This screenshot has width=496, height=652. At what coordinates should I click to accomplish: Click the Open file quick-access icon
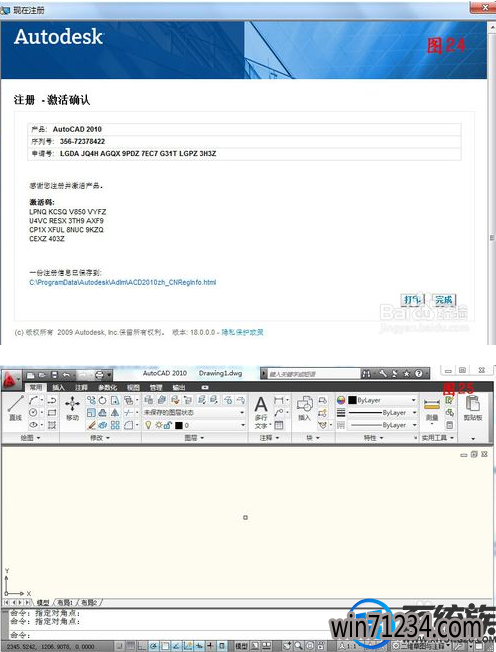pyautogui.click(x=42, y=375)
